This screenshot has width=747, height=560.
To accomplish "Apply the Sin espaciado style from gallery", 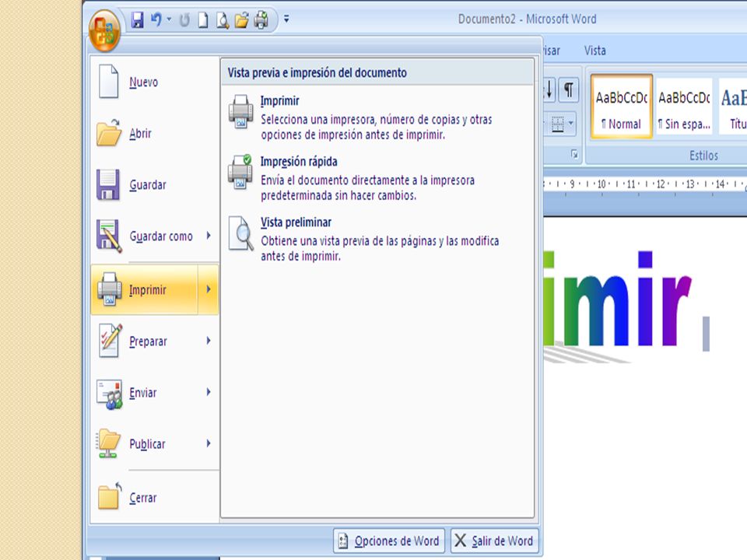I will pos(684,107).
